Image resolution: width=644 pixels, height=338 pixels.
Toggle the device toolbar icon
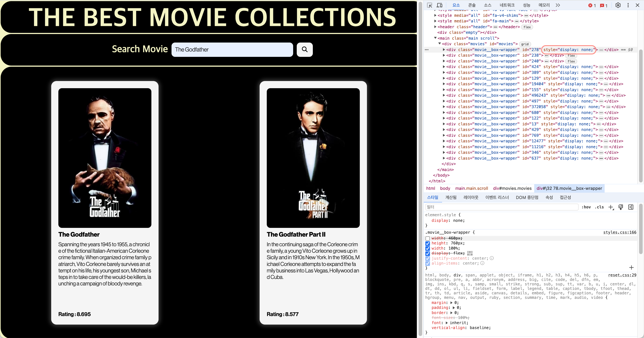click(x=439, y=5)
